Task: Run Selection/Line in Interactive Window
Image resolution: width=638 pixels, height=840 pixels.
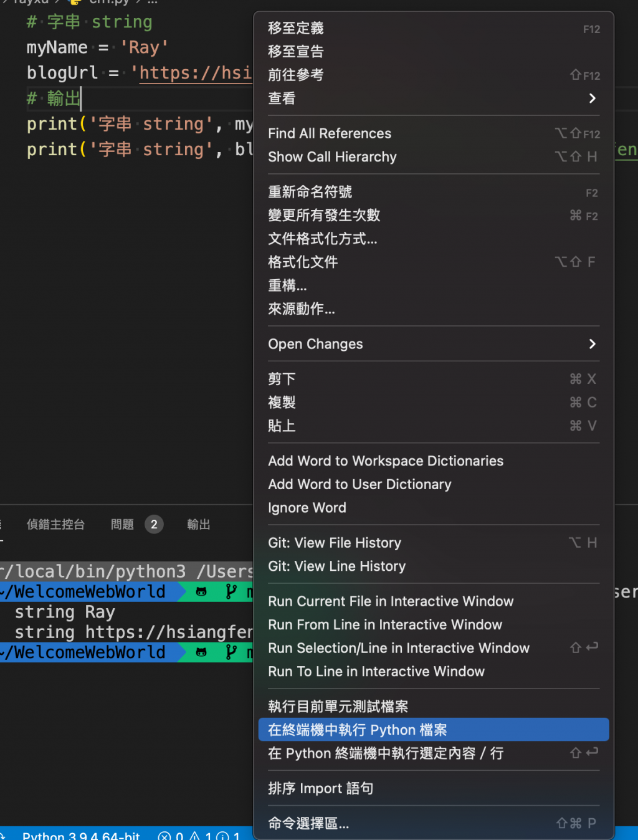Action: (x=434, y=648)
